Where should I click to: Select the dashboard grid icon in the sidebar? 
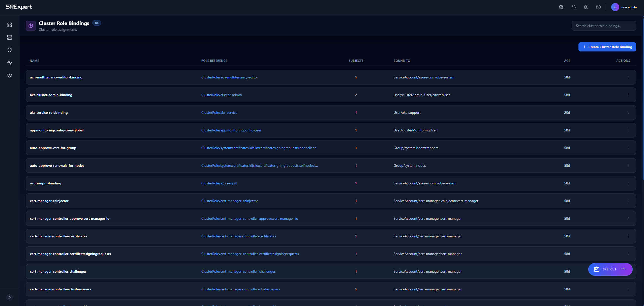pyautogui.click(x=10, y=25)
